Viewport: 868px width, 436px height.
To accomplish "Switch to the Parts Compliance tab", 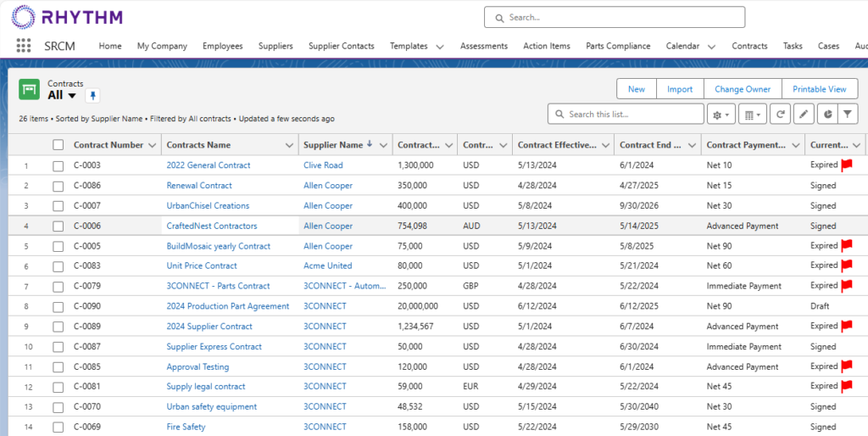I will point(618,46).
